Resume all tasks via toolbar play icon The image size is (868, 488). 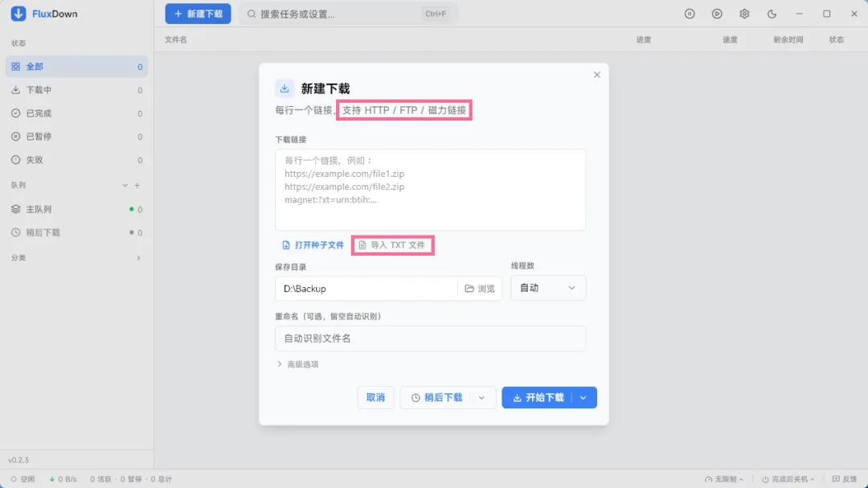pyautogui.click(x=717, y=14)
